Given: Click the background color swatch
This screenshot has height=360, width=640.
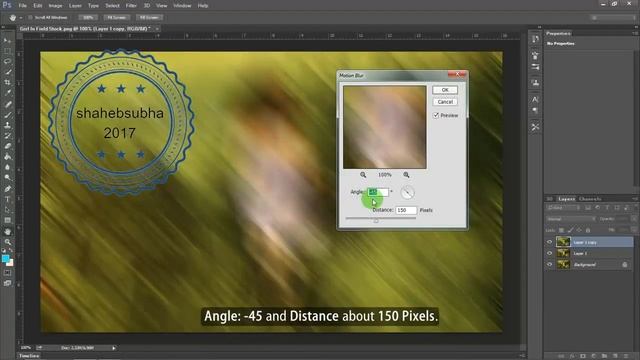Looking at the screenshot, I should (x=10, y=263).
